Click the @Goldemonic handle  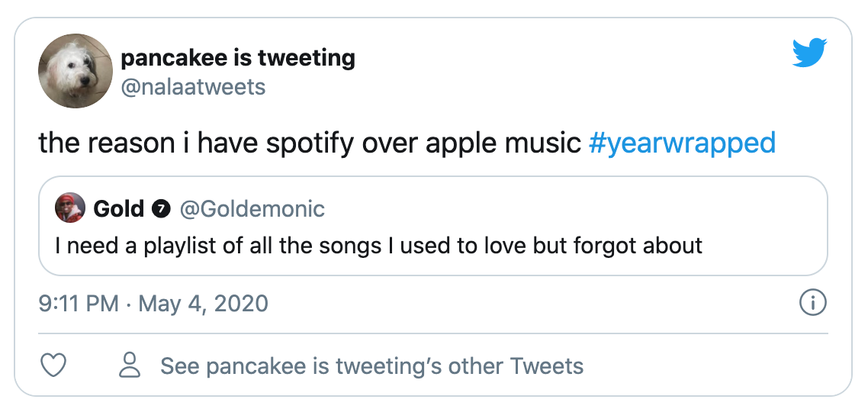click(252, 208)
